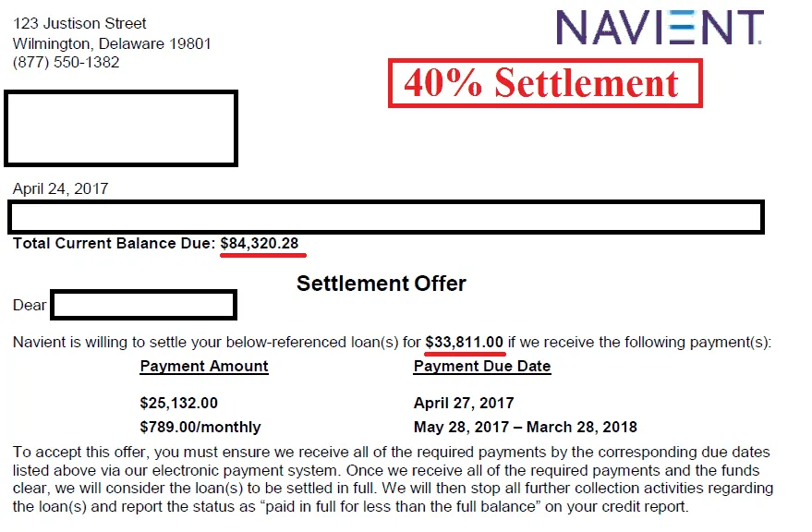Click the "paid in full for less" phrase
This screenshot has width=812, height=532.
(x=397, y=507)
